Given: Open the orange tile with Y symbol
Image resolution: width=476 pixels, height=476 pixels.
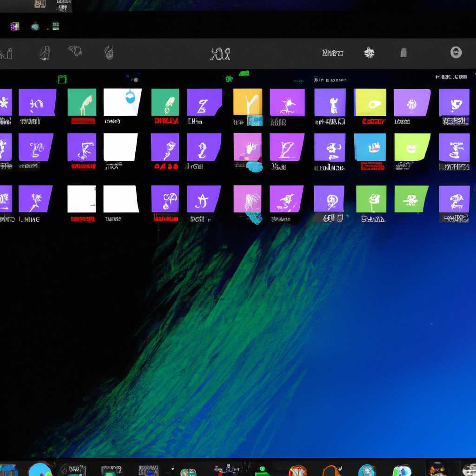Looking at the screenshot, I should click(x=247, y=102).
